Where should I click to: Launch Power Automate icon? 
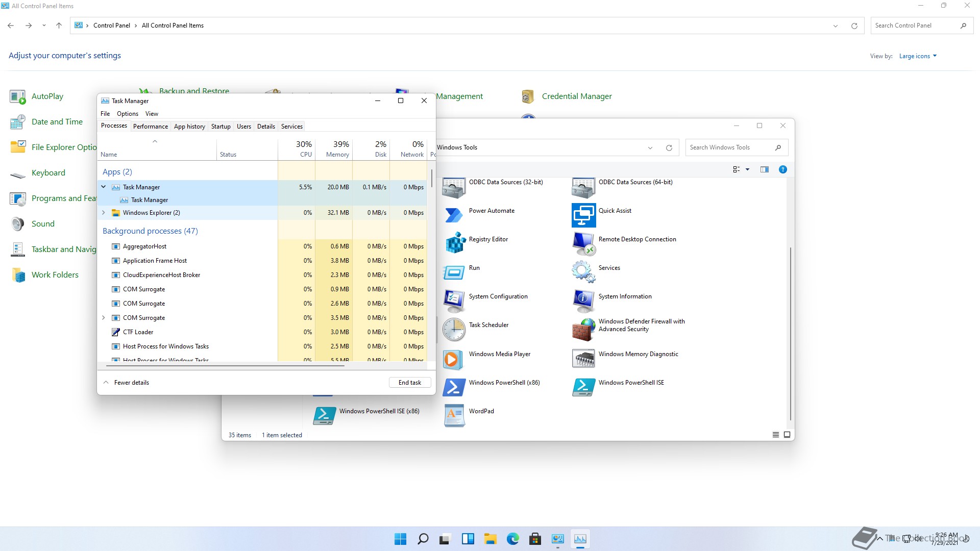[454, 215]
